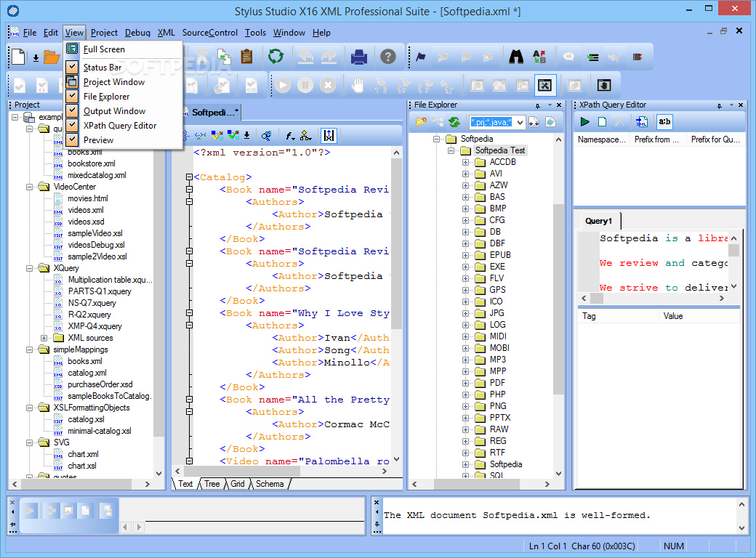Collapse the Softpedia Test folder
Viewport: 756px width, 558px height.
[451, 150]
